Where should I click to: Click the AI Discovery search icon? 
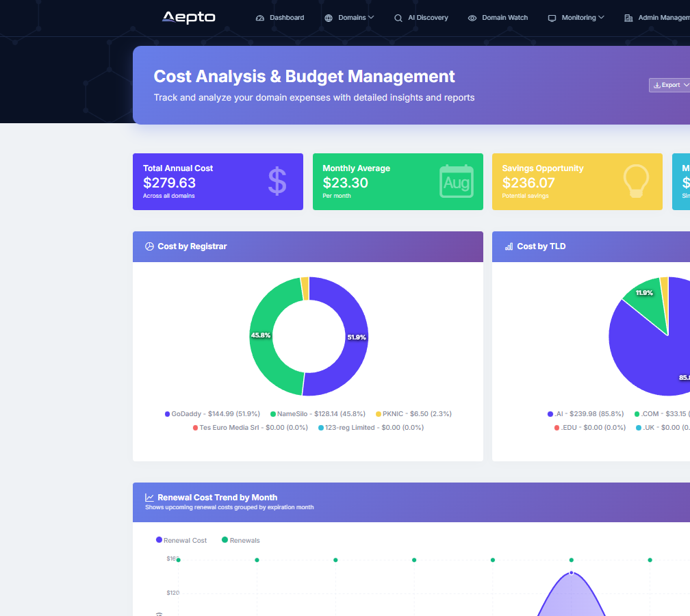(398, 18)
